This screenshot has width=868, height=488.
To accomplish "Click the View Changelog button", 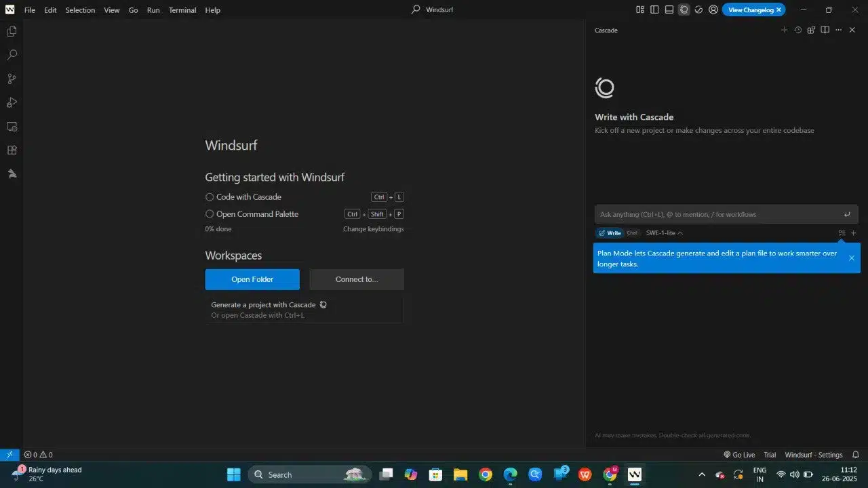I will point(751,9).
